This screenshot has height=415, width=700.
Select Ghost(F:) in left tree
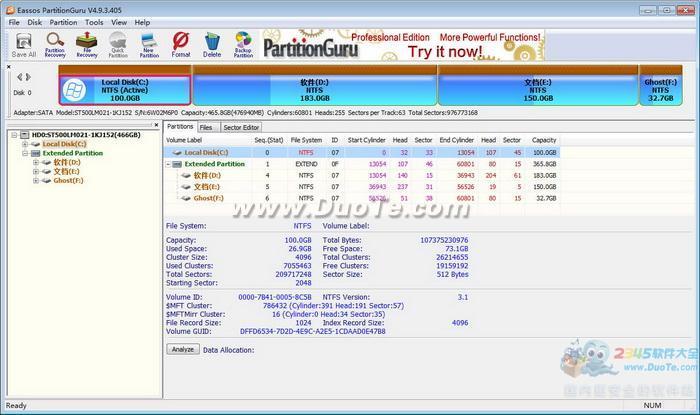[68, 181]
